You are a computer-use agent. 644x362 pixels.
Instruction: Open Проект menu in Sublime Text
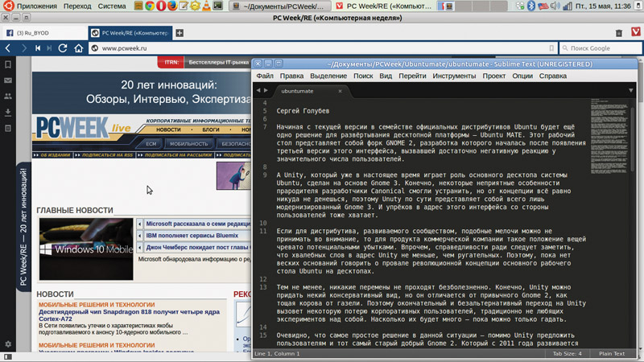coord(494,76)
